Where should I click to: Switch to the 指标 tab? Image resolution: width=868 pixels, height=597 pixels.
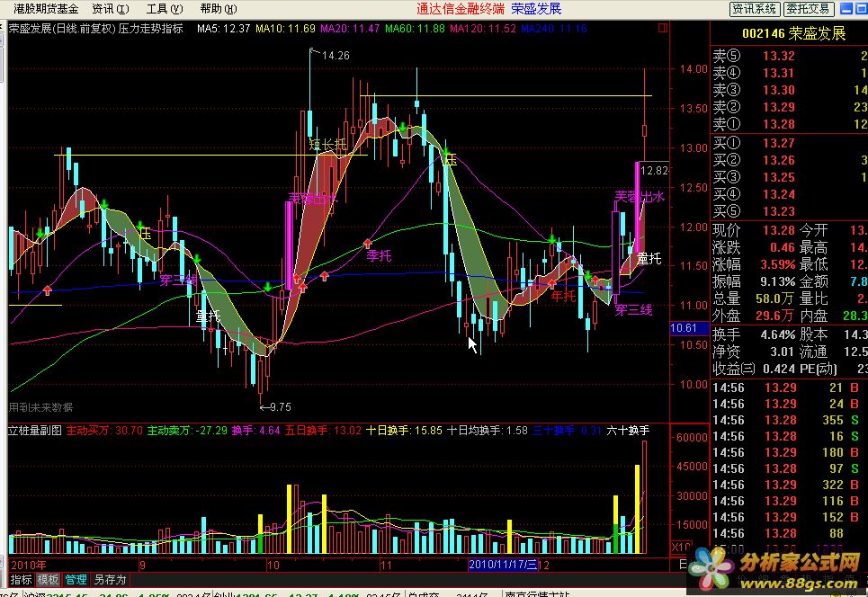point(21,579)
